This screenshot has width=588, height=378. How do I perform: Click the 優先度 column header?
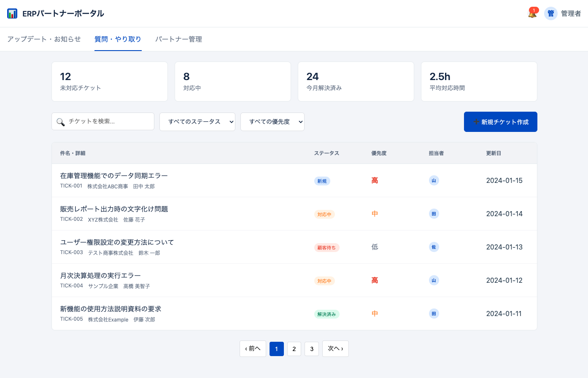pos(379,153)
